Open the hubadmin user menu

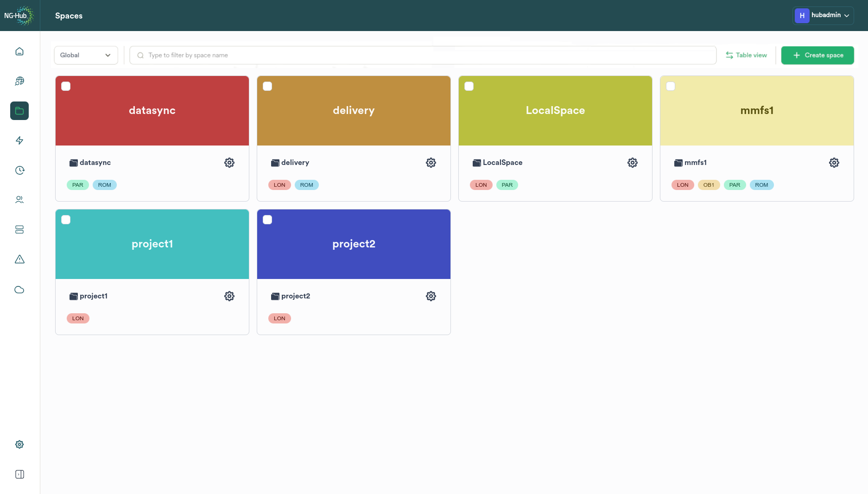click(823, 15)
